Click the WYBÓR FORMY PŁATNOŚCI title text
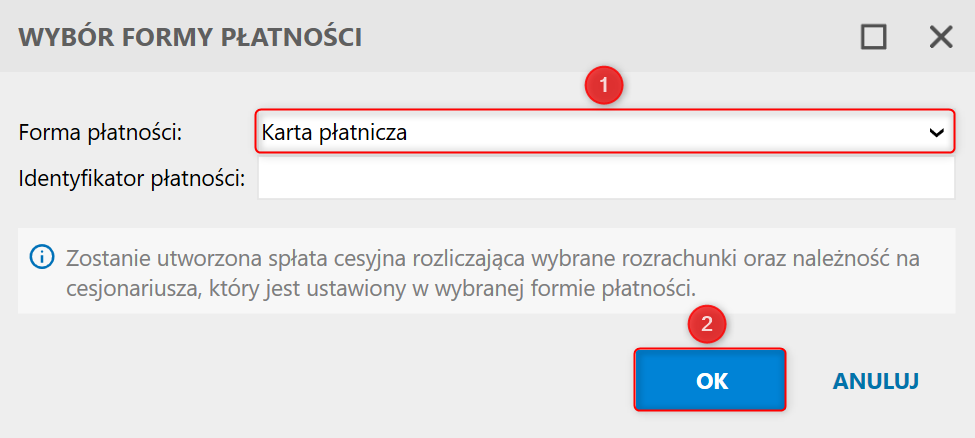This screenshot has height=438, width=975. point(190,38)
